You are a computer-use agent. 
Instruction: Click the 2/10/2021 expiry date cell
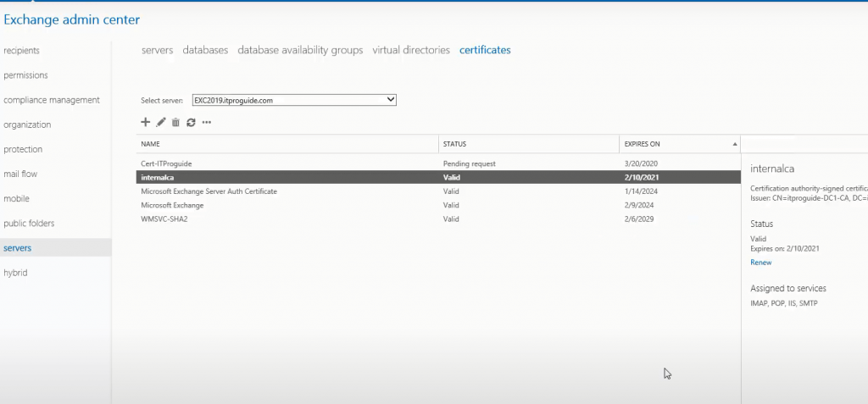(641, 178)
